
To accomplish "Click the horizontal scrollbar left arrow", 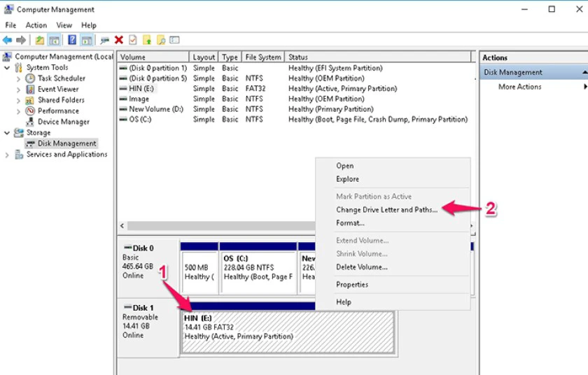I will [x=122, y=226].
